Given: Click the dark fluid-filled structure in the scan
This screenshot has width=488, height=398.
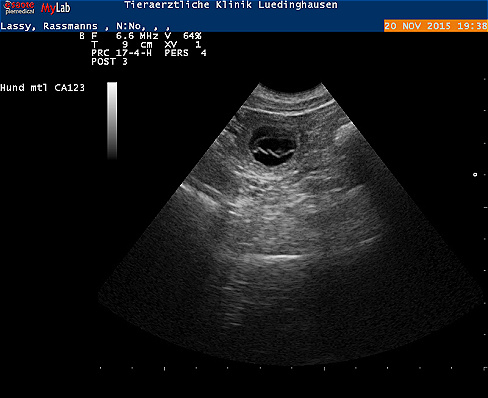Looking at the screenshot, I should pos(273,147).
